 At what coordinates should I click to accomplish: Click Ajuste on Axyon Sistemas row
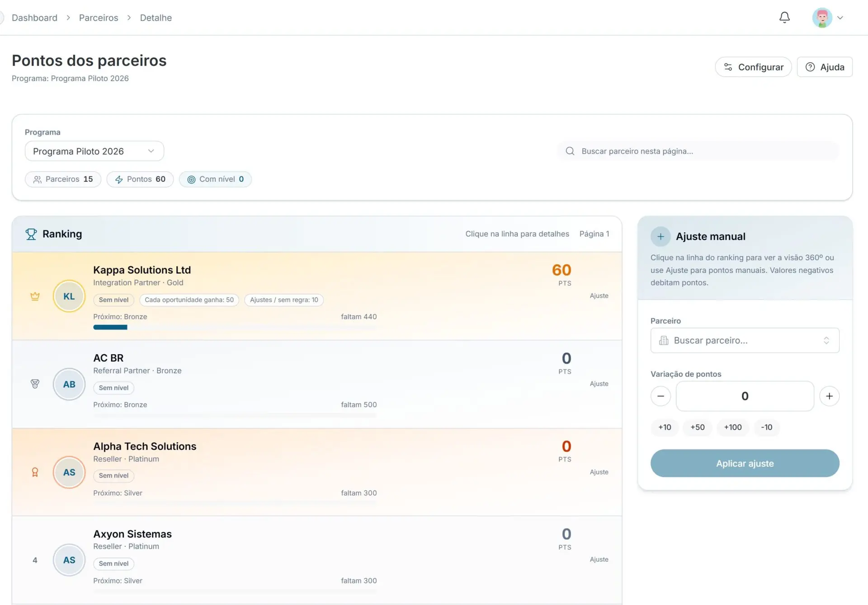(599, 559)
